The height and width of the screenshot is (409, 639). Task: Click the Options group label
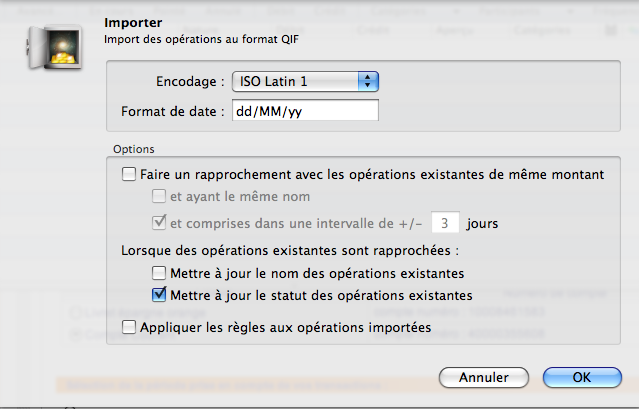tap(134, 149)
